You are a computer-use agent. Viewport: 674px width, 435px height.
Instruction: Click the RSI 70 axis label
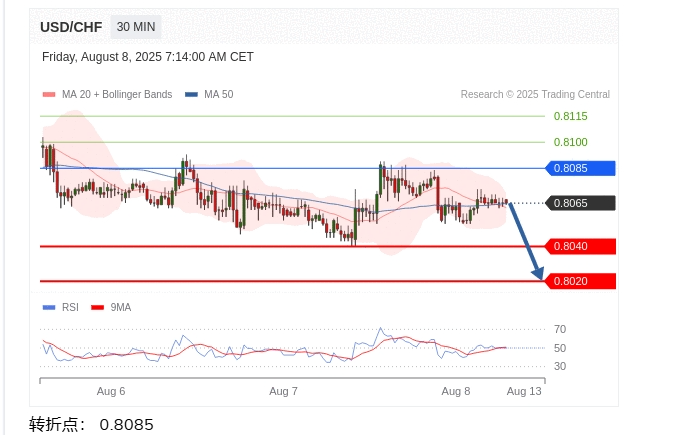point(560,329)
